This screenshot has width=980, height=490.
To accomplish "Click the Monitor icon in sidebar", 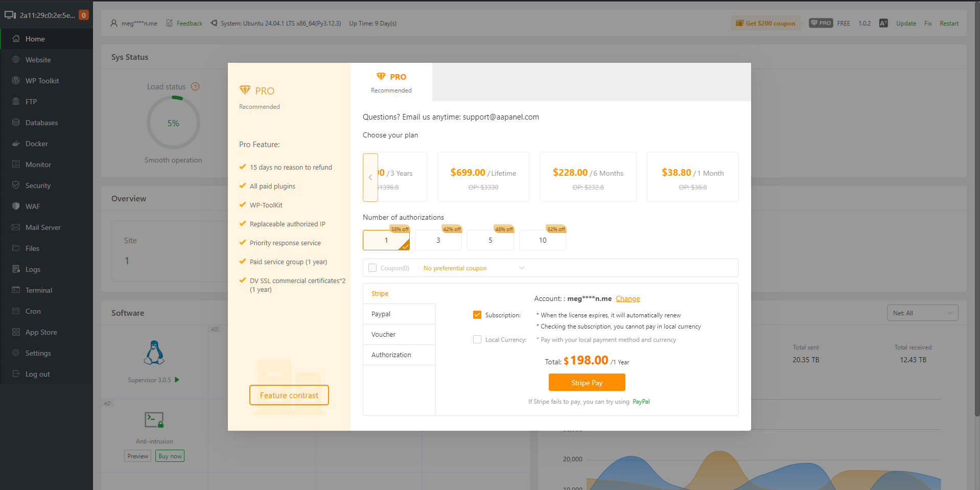I will tap(16, 165).
